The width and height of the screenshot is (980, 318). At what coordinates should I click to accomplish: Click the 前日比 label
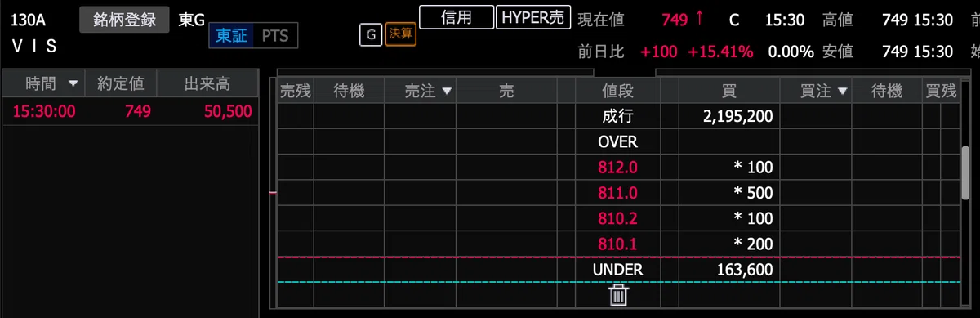pyautogui.click(x=601, y=52)
